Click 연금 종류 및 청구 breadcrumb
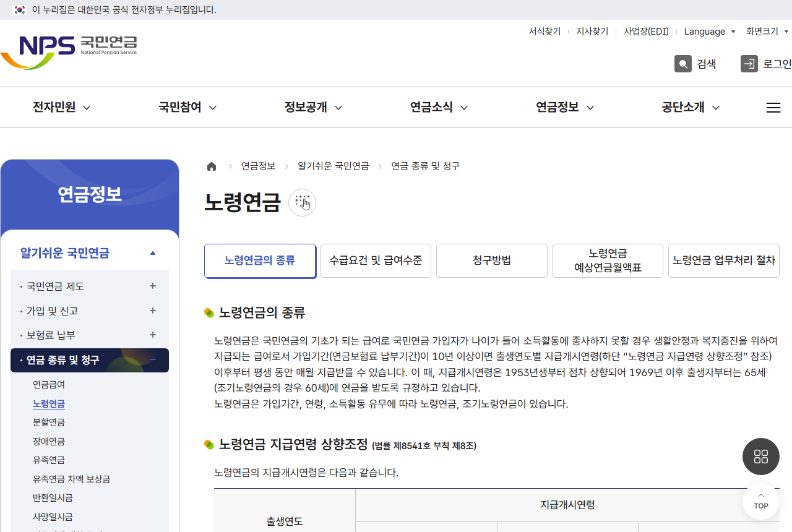Image resolution: width=792 pixels, height=532 pixels. [426, 166]
